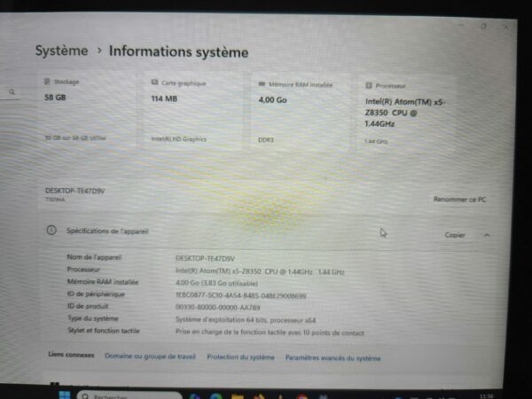This screenshot has width=532, height=399.
Task: Click the search magnifier in settings sidebar
Action: 12,91
